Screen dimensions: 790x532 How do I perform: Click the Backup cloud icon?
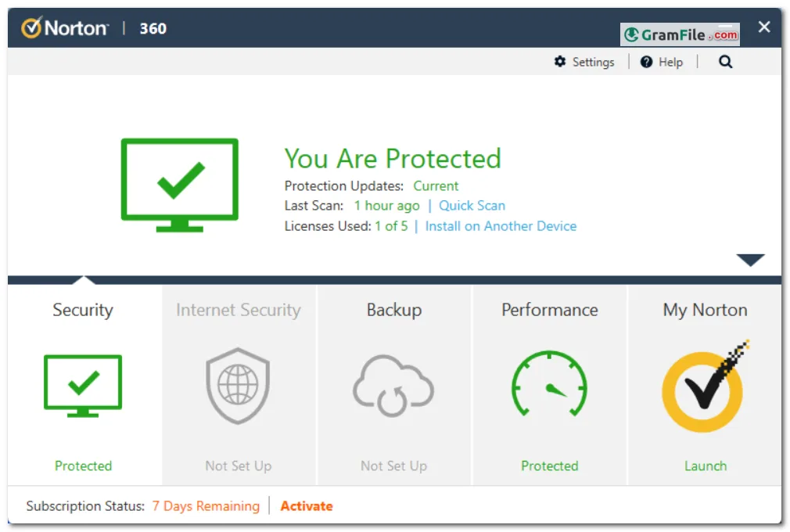tap(393, 386)
